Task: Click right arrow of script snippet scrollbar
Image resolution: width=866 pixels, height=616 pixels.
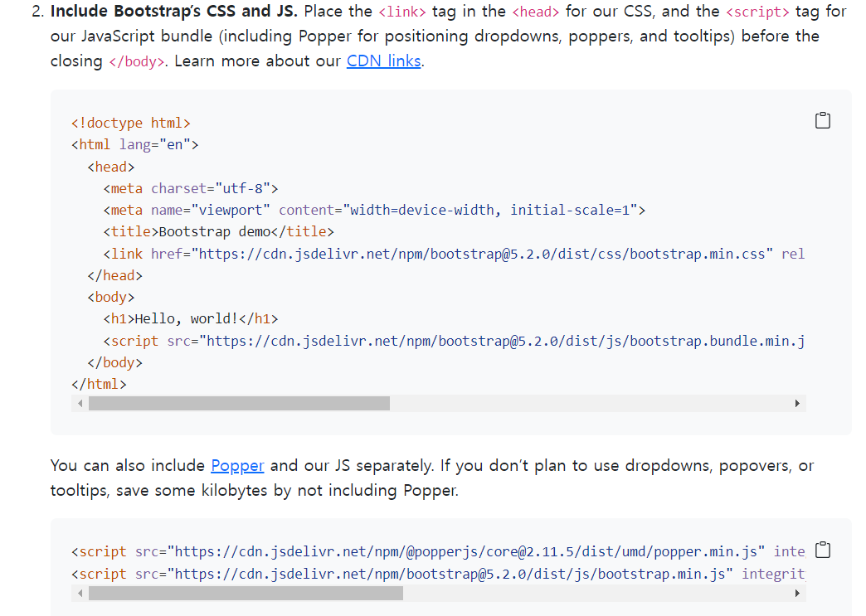Action: 797,594
